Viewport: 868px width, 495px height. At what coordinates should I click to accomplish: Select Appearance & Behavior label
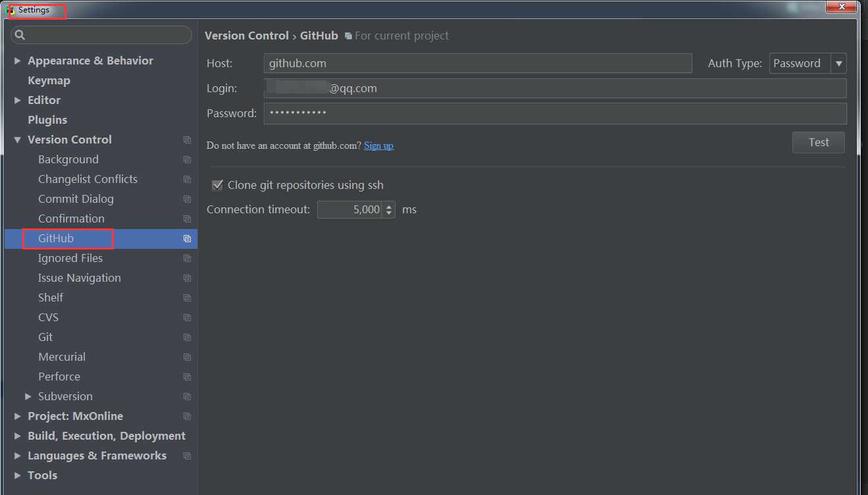click(x=90, y=61)
